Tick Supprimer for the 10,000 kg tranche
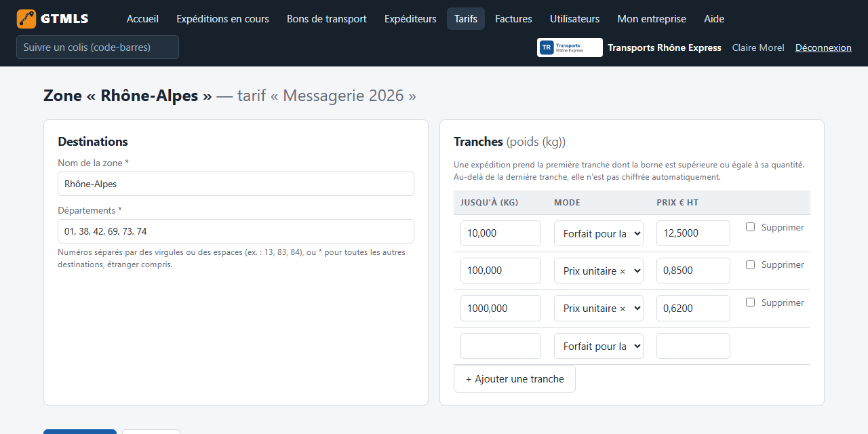The image size is (868, 434). click(750, 227)
